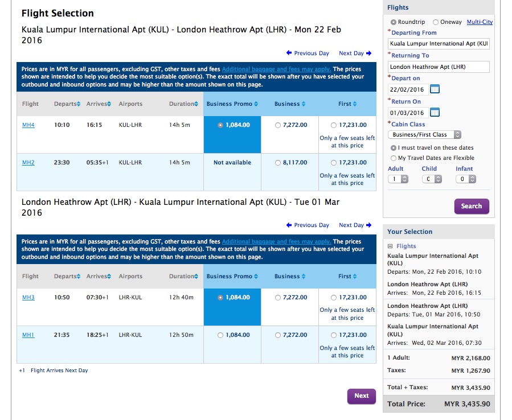
Task: Click the Search button
Action: (472, 206)
